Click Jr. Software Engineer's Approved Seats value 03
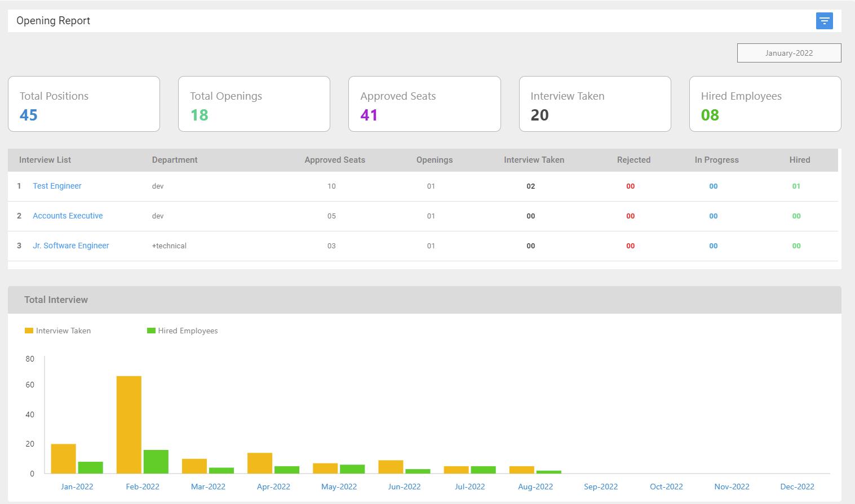The height and width of the screenshot is (504, 855). [x=331, y=246]
